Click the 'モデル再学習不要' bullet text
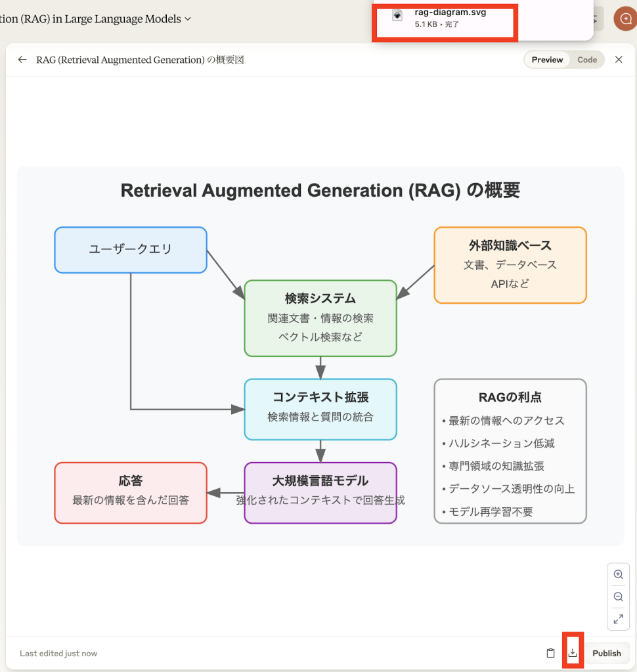 coord(491,511)
